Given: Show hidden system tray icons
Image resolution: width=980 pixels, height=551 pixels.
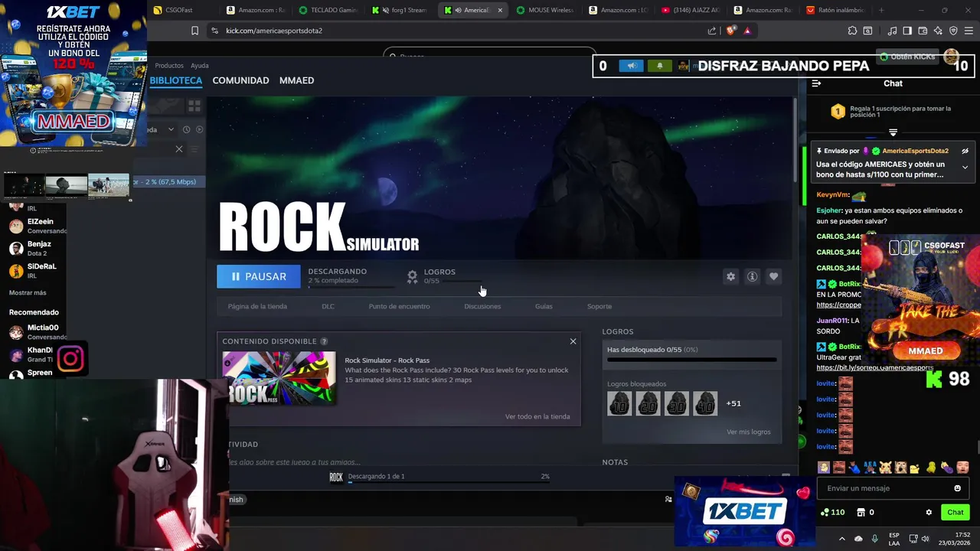Looking at the screenshot, I should click(x=841, y=539).
